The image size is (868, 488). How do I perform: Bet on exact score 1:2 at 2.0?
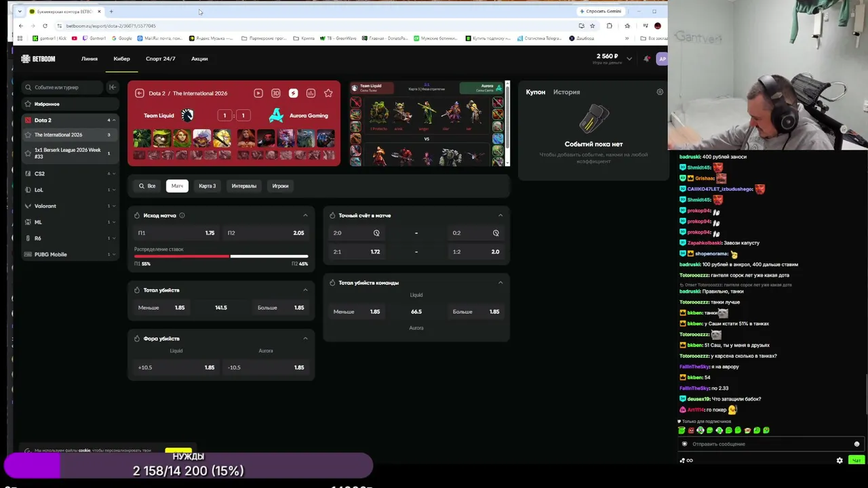476,251
